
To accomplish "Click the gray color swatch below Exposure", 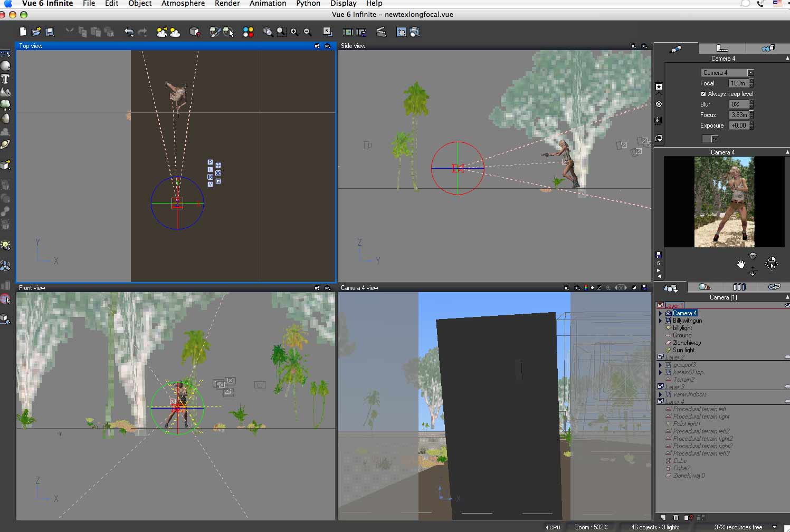I will point(707,139).
